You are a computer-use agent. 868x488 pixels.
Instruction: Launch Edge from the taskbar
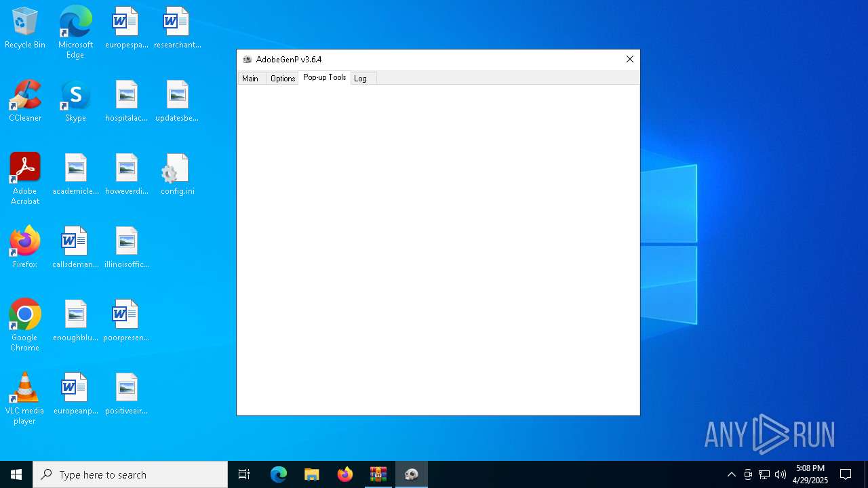pos(279,474)
